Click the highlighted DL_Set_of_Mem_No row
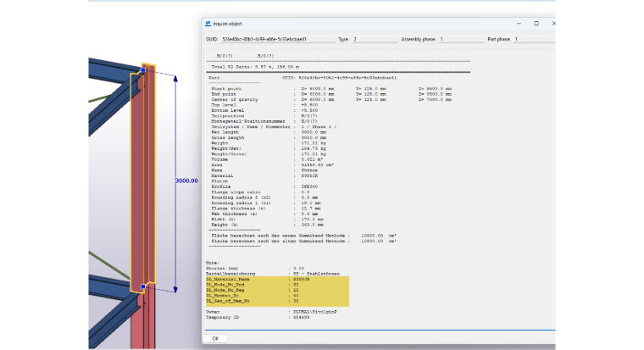644x350 pixels. (x=277, y=301)
